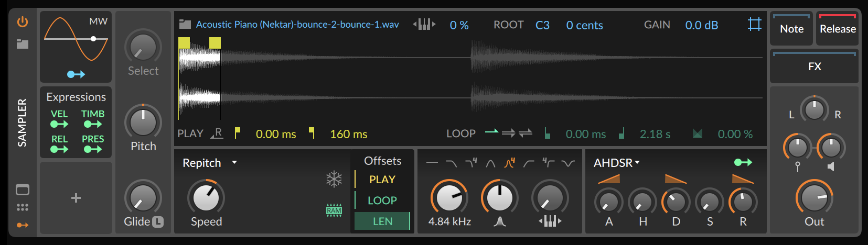Click the mod wheel modulation routing arrow
The image size is (868, 245).
[76, 74]
